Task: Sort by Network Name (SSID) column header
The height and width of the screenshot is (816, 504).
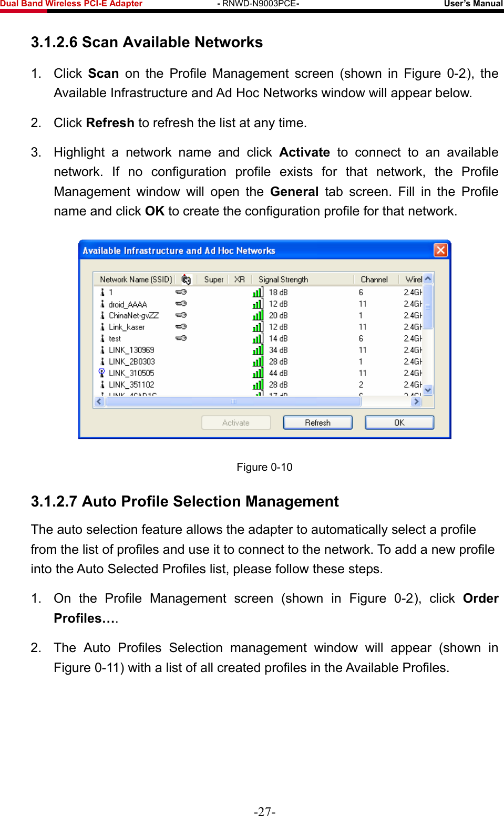Action: point(136,280)
